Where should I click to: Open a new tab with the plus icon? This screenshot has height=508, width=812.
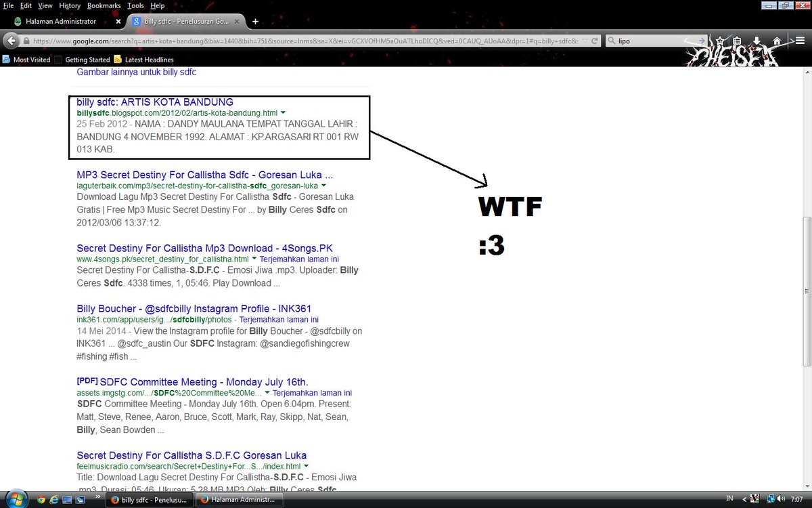pyautogui.click(x=255, y=21)
